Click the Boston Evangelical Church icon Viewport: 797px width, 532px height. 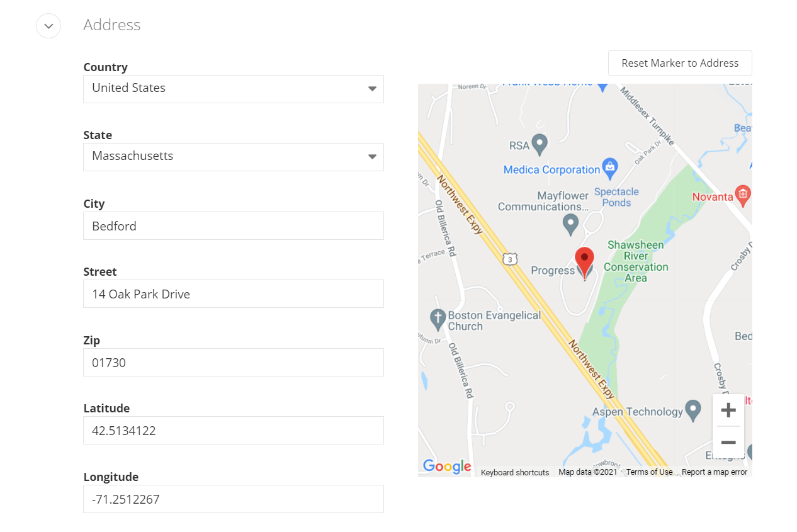pos(438,319)
